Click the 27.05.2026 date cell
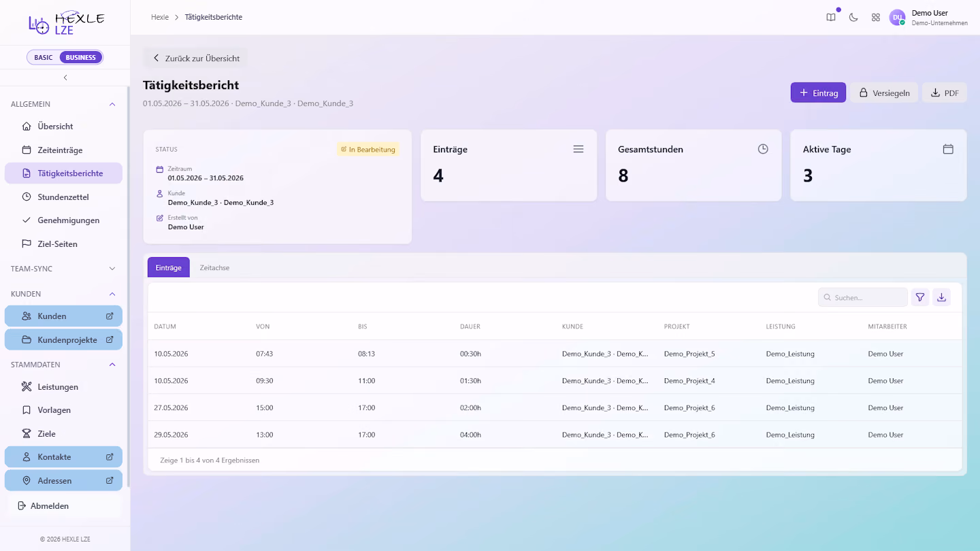This screenshot has height=551, width=980. [x=171, y=407]
